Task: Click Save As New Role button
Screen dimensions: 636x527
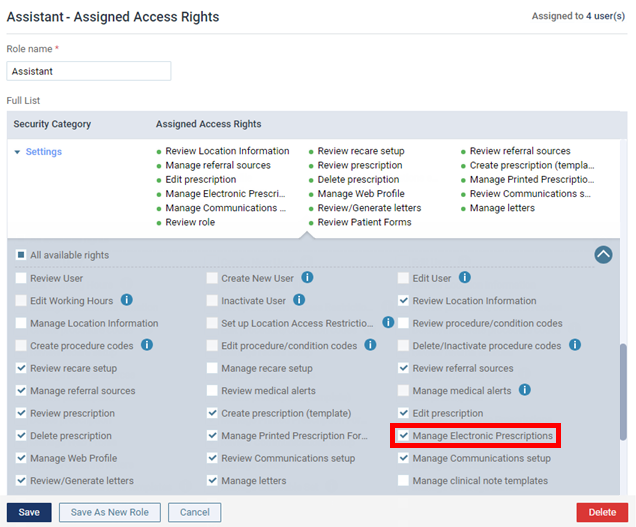Action: 110,512
